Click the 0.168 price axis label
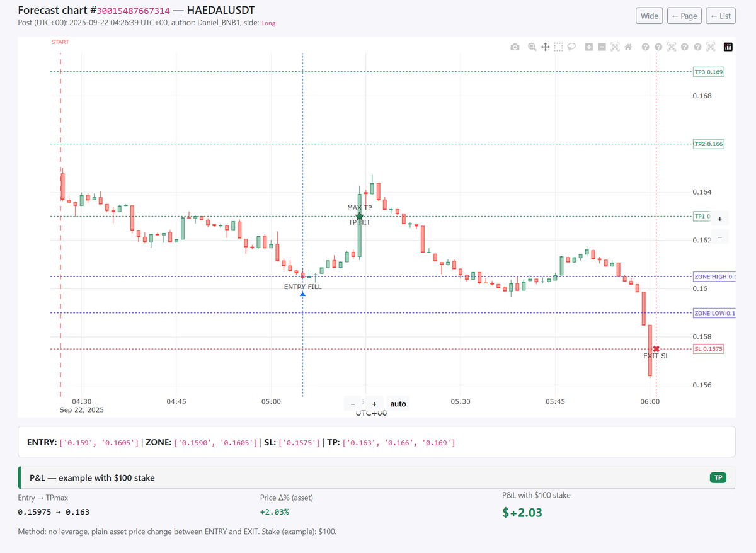This screenshot has width=756, height=553. coord(702,96)
